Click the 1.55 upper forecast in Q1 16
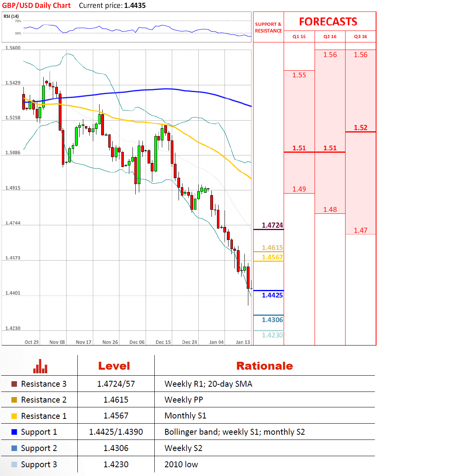The height and width of the screenshot is (476, 457). [299, 75]
